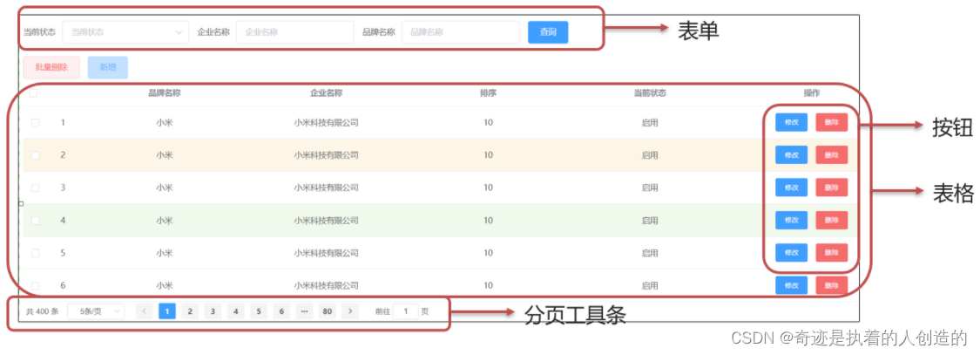This screenshot has height=355, width=980.
Task: Edit row 5 using the 修改 button
Action: click(791, 253)
